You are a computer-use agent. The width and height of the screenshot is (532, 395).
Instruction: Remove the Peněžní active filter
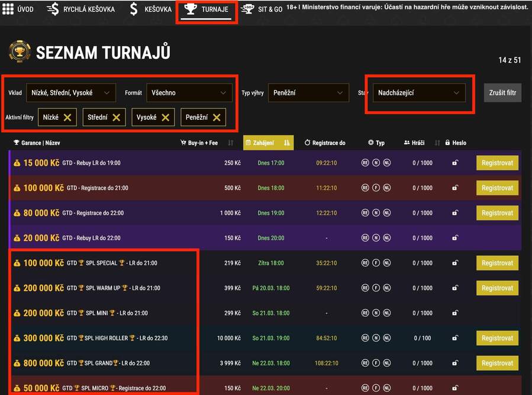tap(217, 117)
